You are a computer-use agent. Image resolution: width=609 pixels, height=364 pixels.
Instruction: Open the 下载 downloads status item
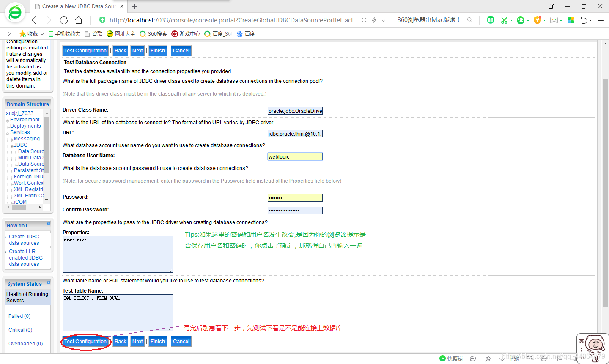tap(509, 358)
